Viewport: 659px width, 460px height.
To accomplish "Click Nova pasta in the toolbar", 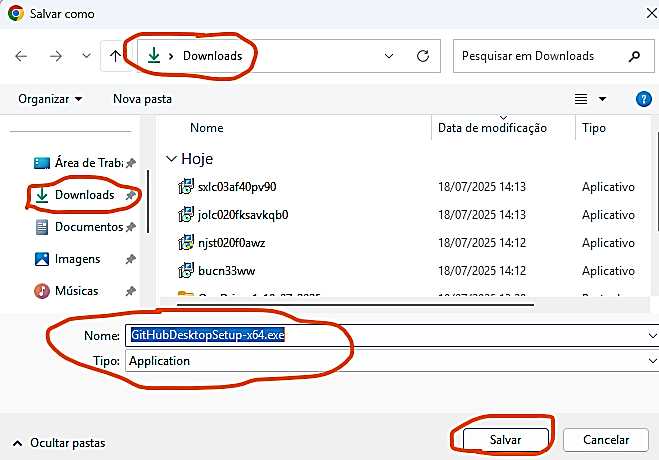I will click(x=142, y=99).
